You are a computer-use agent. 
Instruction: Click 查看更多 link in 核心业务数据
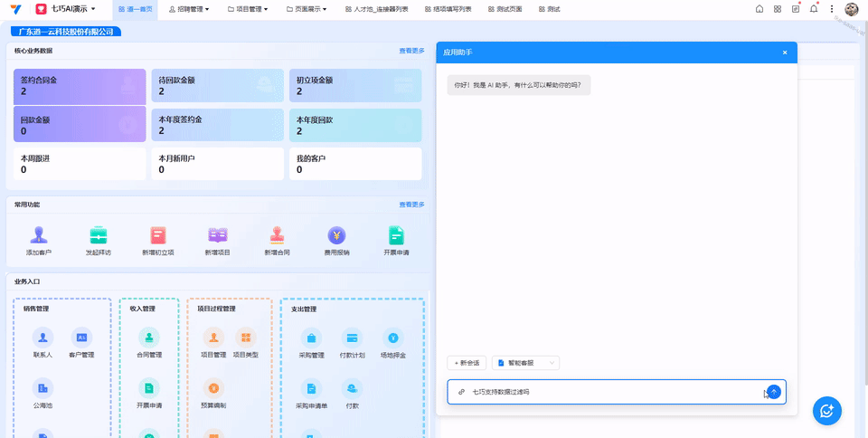pyautogui.click(x=411, y=52)
